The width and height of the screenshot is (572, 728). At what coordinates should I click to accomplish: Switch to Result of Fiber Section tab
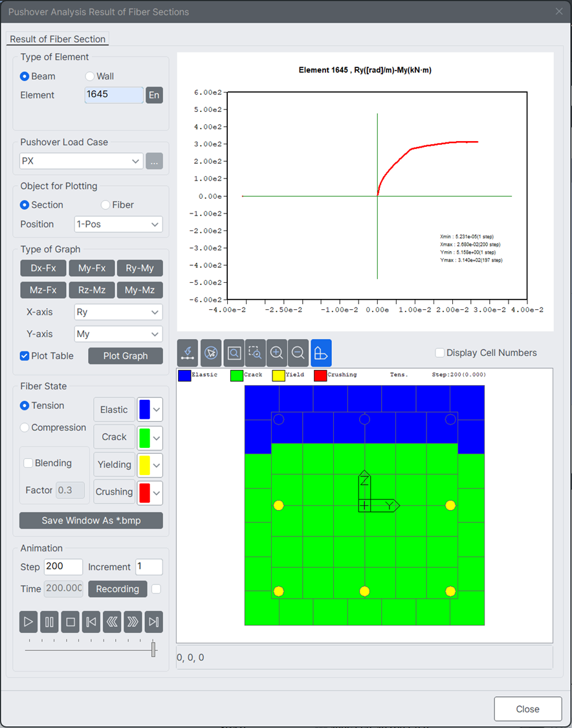(x=58, y=39)
